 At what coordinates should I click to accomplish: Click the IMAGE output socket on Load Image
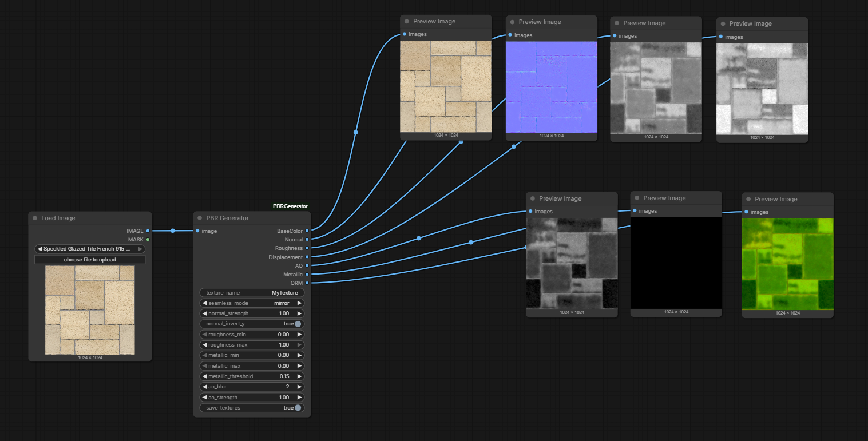[x=148, y=231]
